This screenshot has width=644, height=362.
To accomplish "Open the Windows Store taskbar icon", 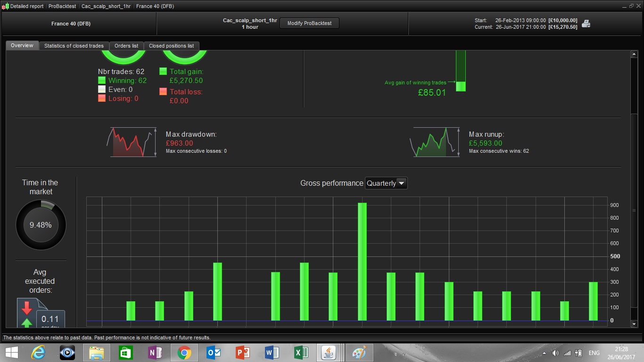I will click(x=126, y=353).
